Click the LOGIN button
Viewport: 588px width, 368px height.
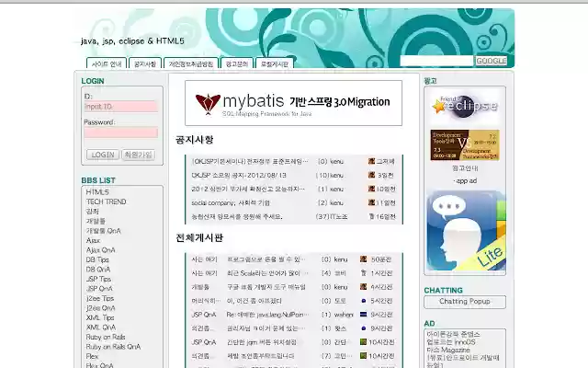point(103,155)
